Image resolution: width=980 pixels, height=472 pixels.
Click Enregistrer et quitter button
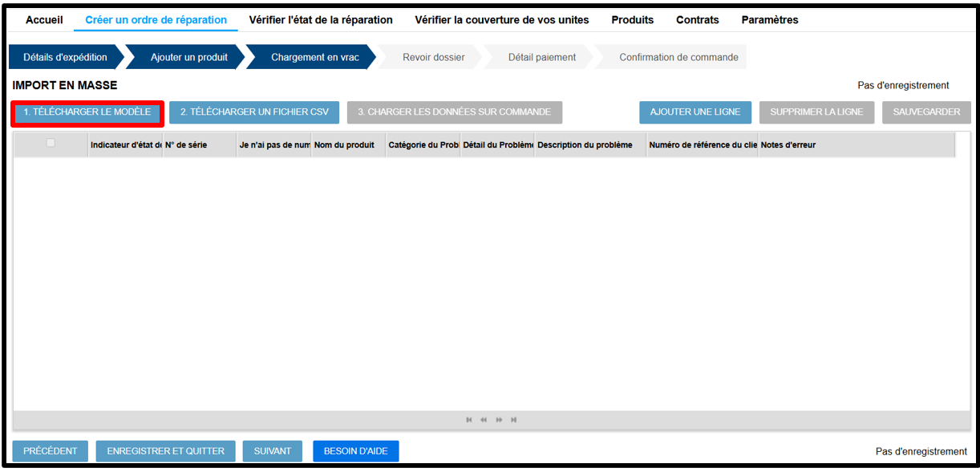click(166, 451)
